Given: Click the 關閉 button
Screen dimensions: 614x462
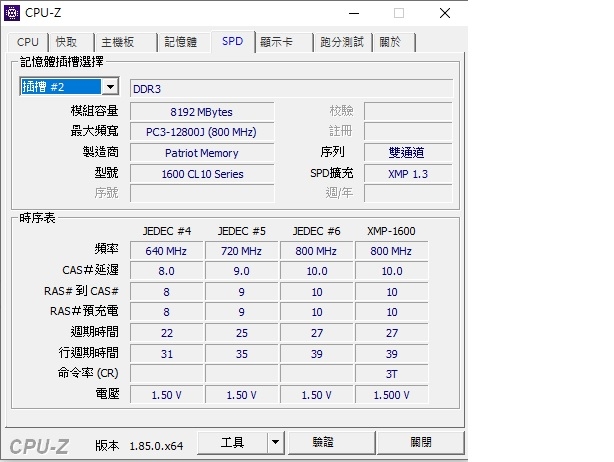Looking at the screenshot, I should click(421, 443).
